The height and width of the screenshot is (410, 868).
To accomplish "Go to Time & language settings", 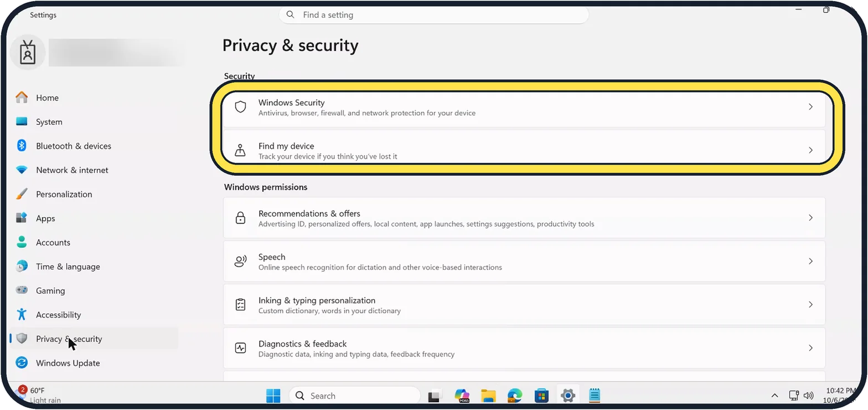I will (x=94, y=266).
